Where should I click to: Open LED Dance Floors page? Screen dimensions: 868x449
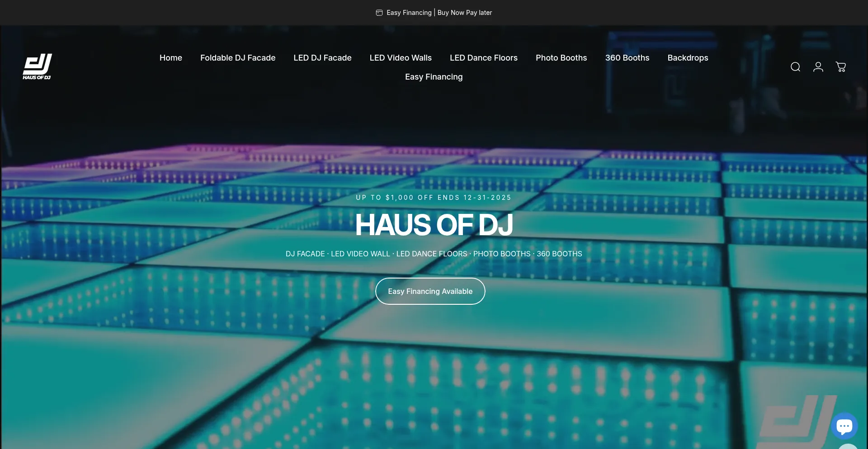(x=483, y=58)
